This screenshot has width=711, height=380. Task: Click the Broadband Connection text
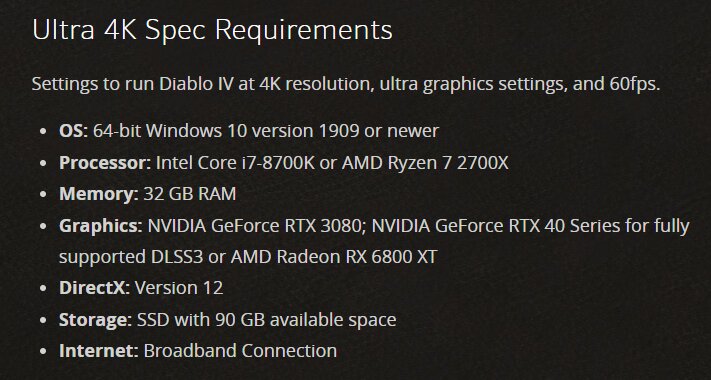pyautogui.click(x=240, y=351)
